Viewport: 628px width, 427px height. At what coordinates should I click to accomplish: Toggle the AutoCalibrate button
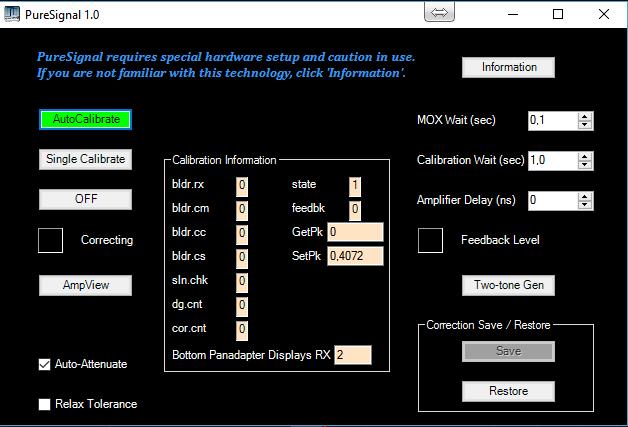click(x=86, y=119)
